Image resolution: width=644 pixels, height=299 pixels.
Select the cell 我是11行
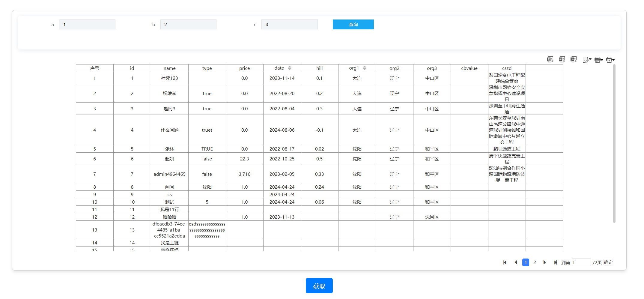170,210
